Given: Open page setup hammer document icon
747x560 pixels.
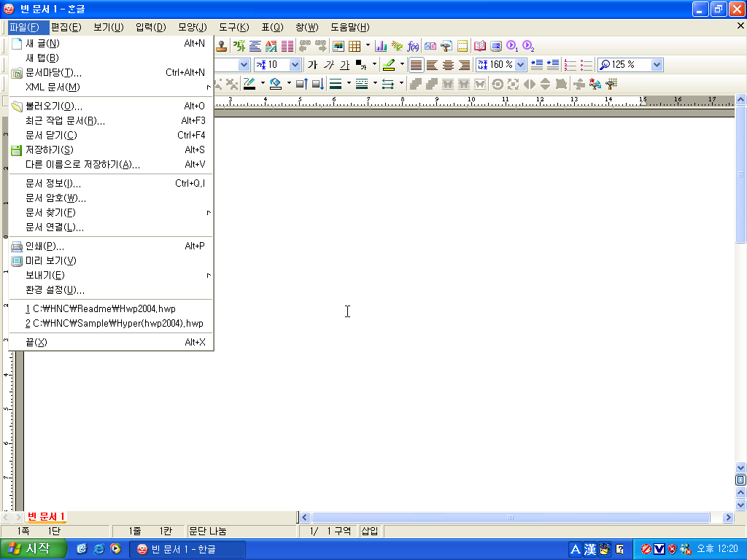Looking at the screenshot, I should (x=446, y=46).
